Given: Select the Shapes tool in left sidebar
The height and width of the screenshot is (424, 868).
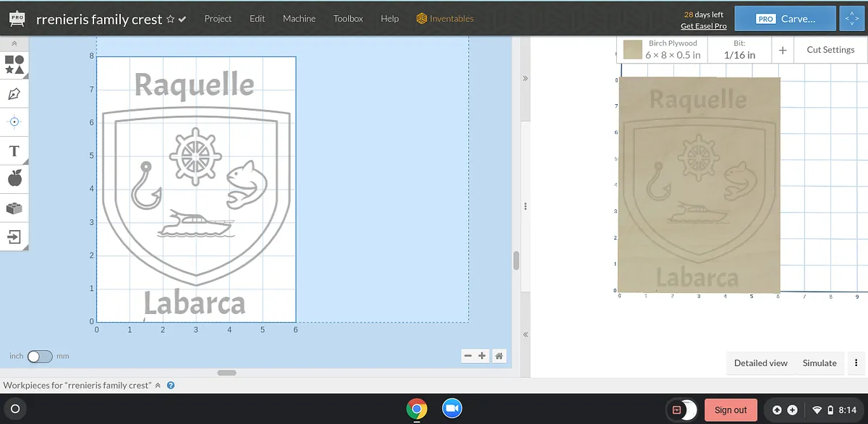Looking at the screenshot, I should click(x=14, y=65).
